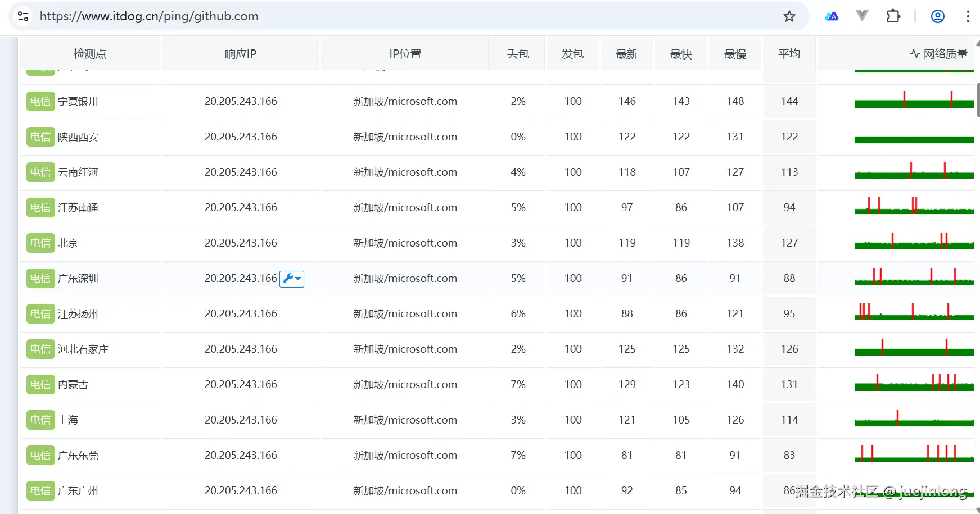Open the browser extensions puzzle icon
Viewport: 980px width, 514px height.
893,16
